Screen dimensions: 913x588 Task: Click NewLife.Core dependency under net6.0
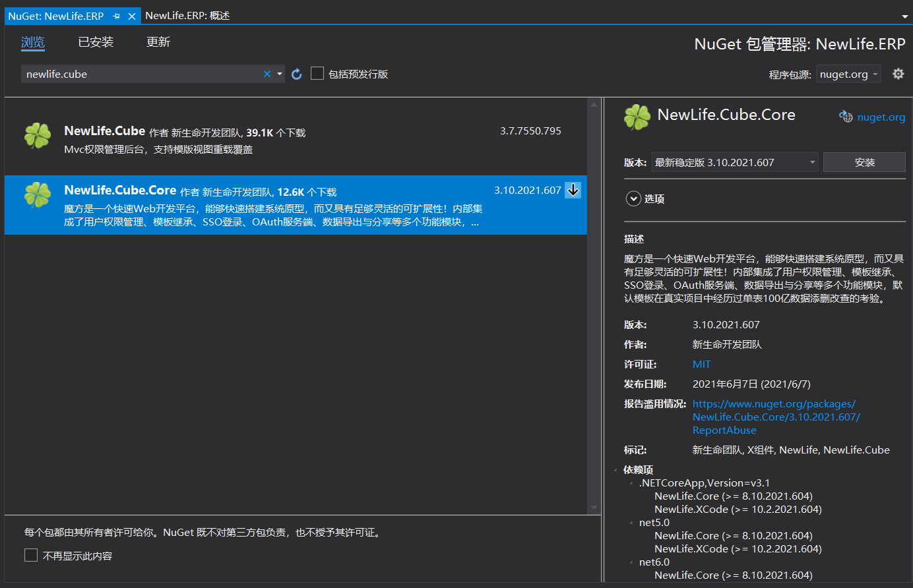click(733, 575)
